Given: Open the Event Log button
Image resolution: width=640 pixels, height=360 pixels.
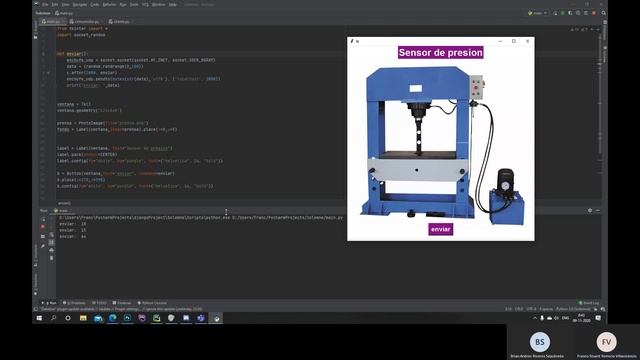Looking at the screenshot, I should point(589,303).
